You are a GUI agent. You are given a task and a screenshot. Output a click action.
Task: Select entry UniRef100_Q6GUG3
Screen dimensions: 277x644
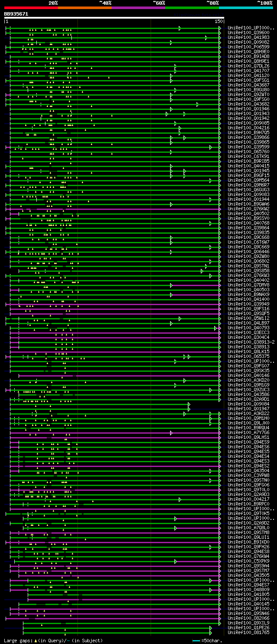pyautogui.click(x=248, y=190)
